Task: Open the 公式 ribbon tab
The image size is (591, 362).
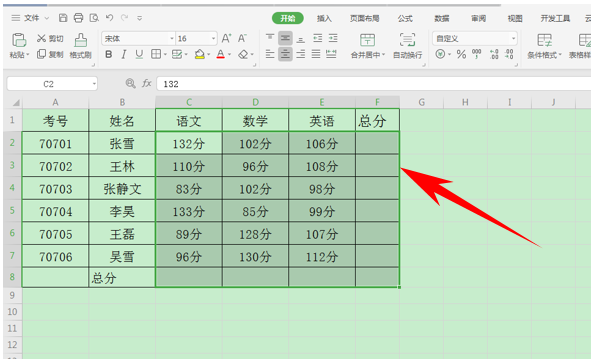Action: click(x=405, y=18)
